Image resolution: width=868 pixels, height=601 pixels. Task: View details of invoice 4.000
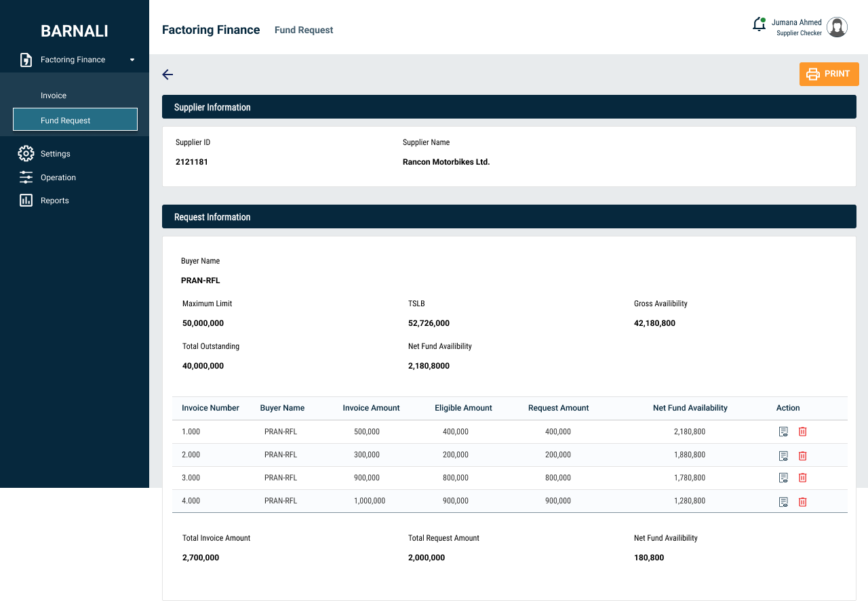pyautogui.click(x=783, y=502)
